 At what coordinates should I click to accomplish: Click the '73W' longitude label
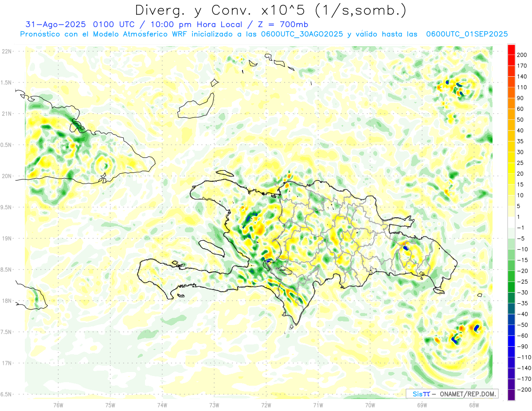tap(214, 405)
